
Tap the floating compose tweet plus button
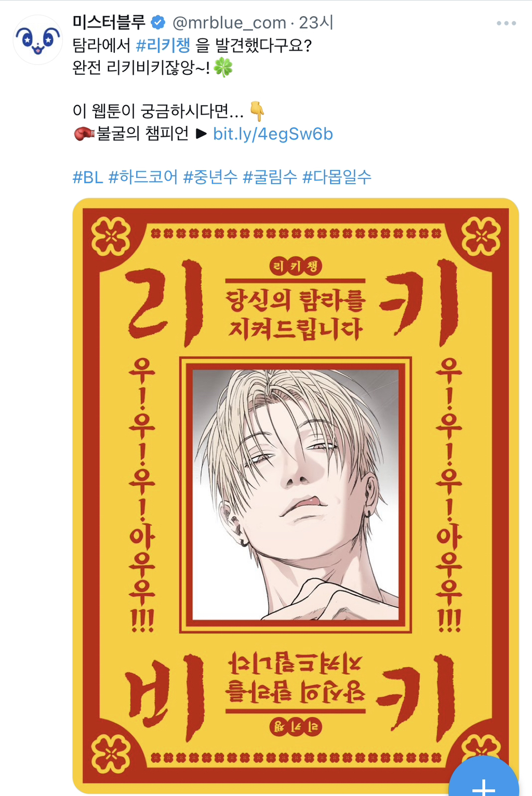(x=484, y=780)
